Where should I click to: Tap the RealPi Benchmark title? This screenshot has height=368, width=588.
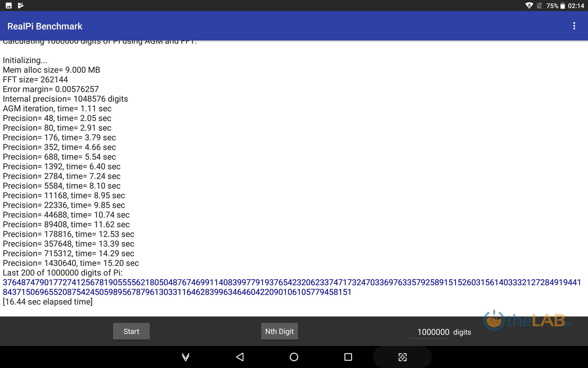pyautogui.click(x=45, y=26)
